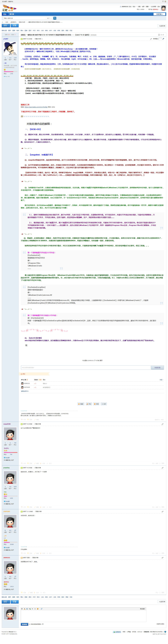Click rater 23070205's small avatar icon
The image size is (168, 644).
[x=22, y=387]
